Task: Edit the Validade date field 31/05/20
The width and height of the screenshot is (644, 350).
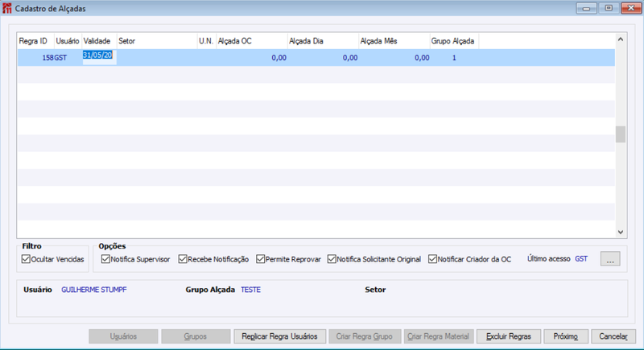Action: 99,57
